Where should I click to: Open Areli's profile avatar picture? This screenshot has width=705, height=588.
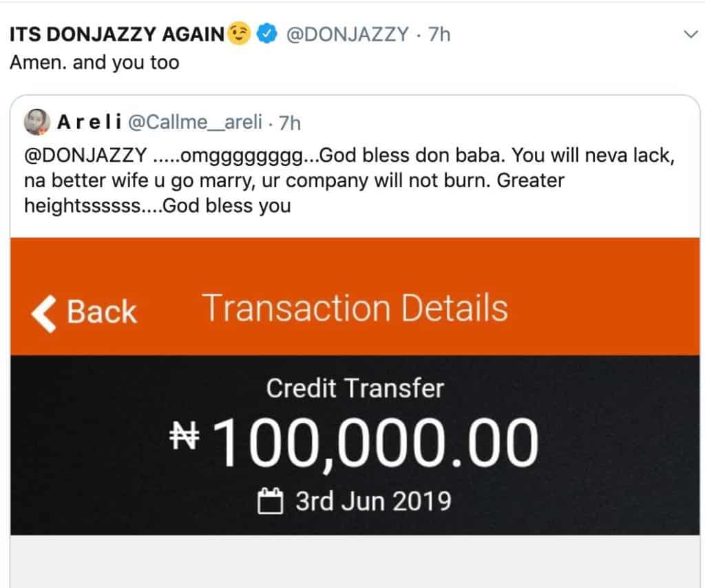coord(36,123)
